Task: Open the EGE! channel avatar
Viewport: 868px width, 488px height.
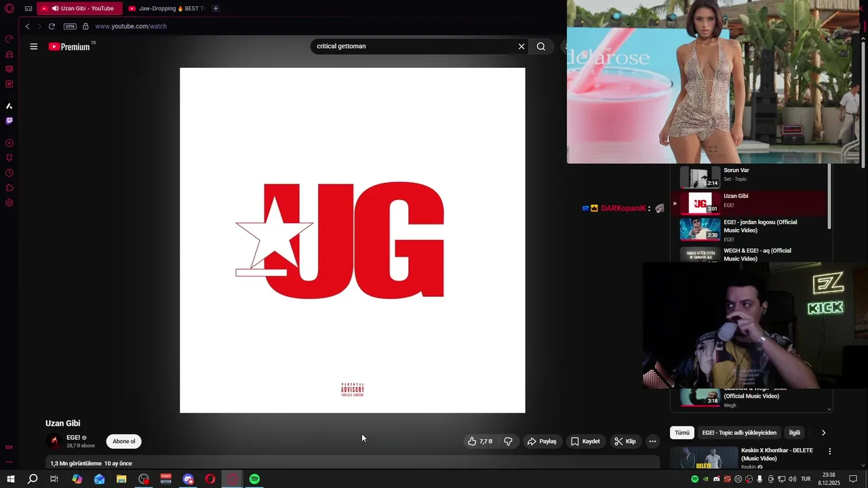Action: coord(54,441)
